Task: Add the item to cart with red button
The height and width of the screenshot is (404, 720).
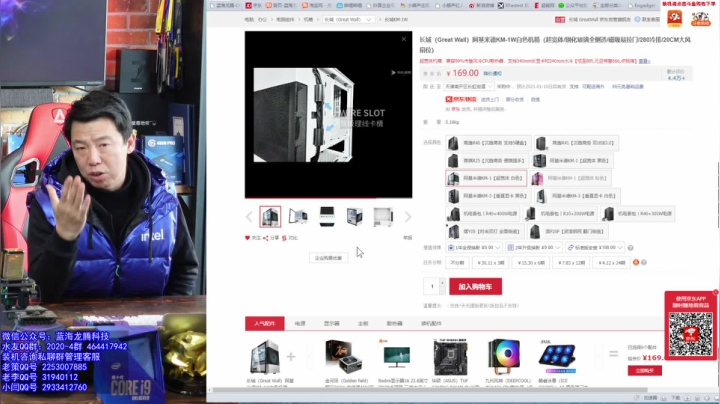Action: [475, 286]
